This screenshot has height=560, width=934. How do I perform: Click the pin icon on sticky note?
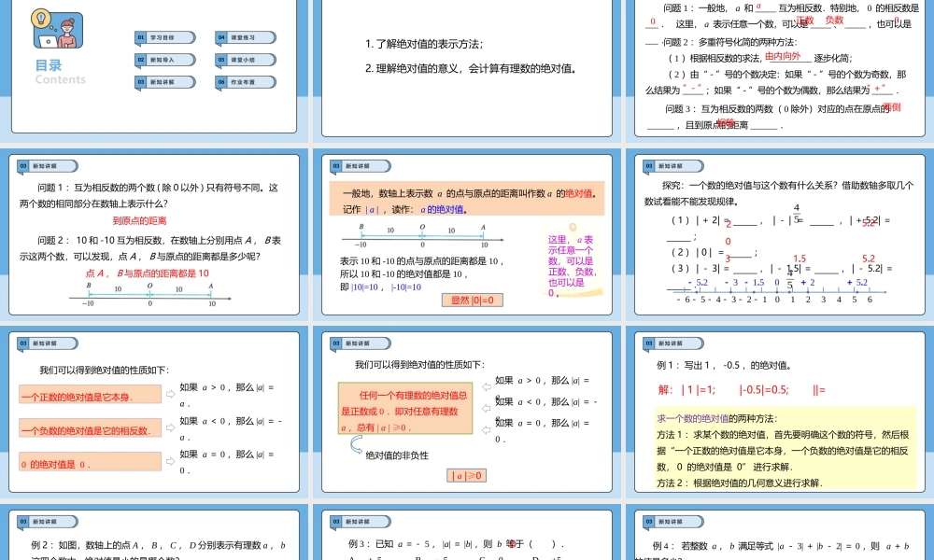point(573,227)
